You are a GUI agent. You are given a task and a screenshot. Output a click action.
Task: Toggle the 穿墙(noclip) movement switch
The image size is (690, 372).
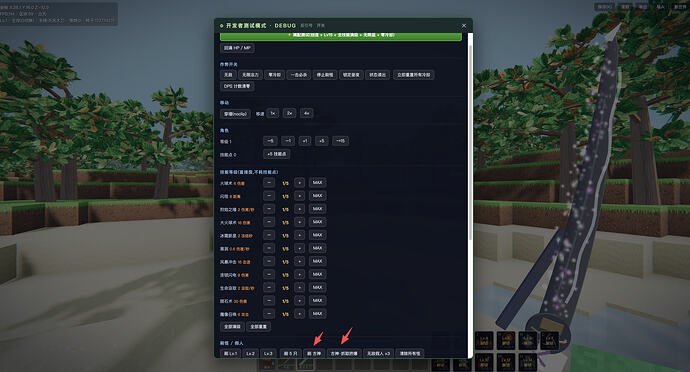click(235, 114)
